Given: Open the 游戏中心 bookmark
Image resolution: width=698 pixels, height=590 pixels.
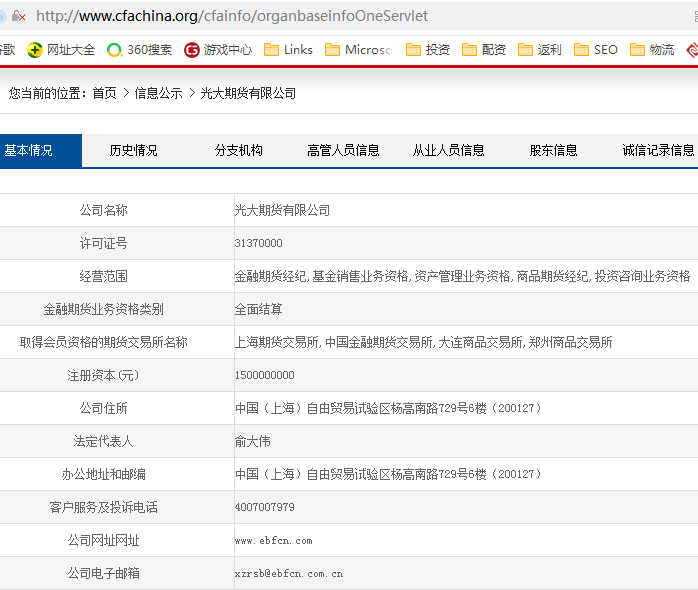Looking at the screenshot, I should point(217,49).
